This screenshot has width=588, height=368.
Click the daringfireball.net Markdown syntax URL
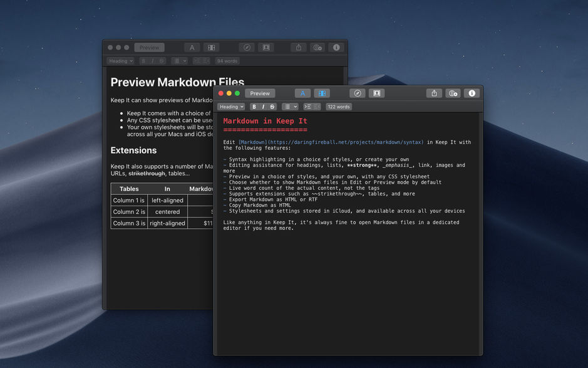click(x=346, y=142)
